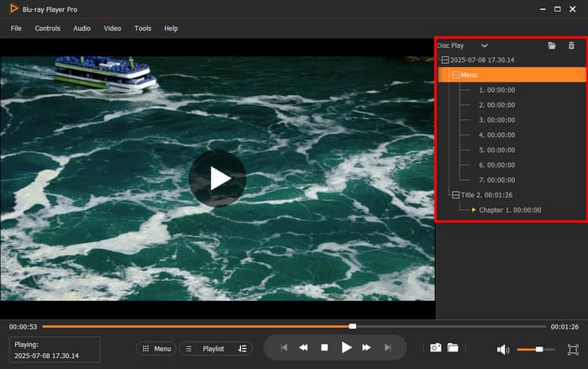The height and width of the screenshot is (369, 588).
Task: Collapse the Title 2 tree node
Action: tap(455, 195)
